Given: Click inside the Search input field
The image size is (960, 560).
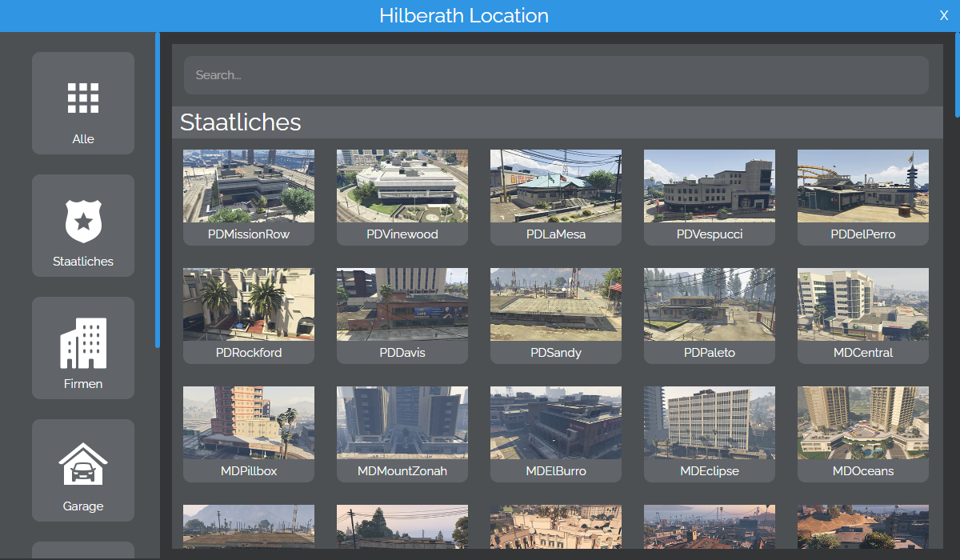Looking at the screenshot, I should click(555, 74).
